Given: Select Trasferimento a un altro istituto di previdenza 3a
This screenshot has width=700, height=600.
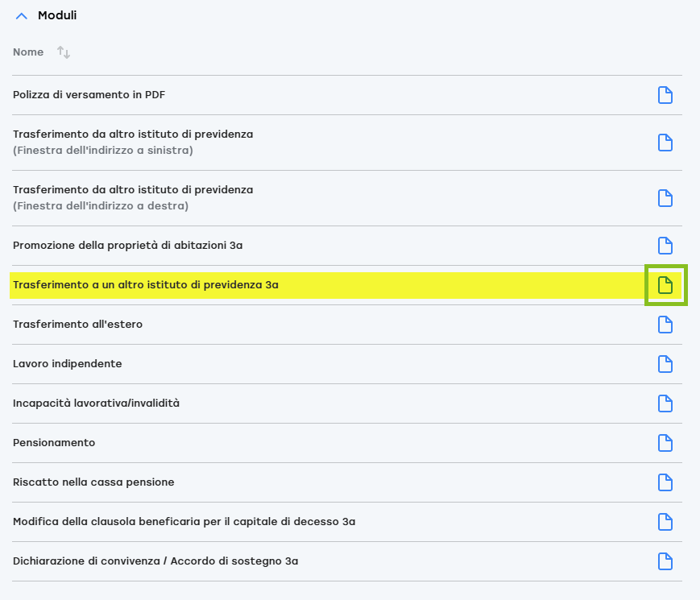Looking at the screenshot, I should coord(146,285).
